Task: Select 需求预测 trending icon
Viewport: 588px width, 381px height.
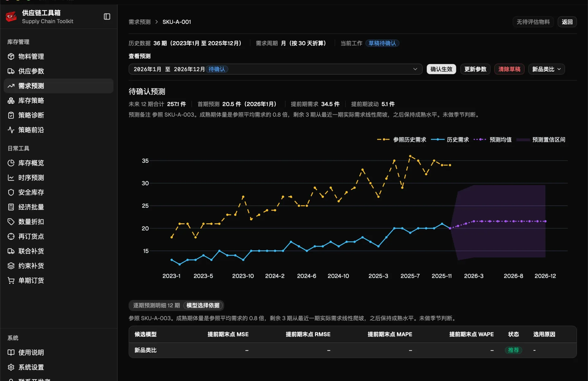Action: (11, 86)
